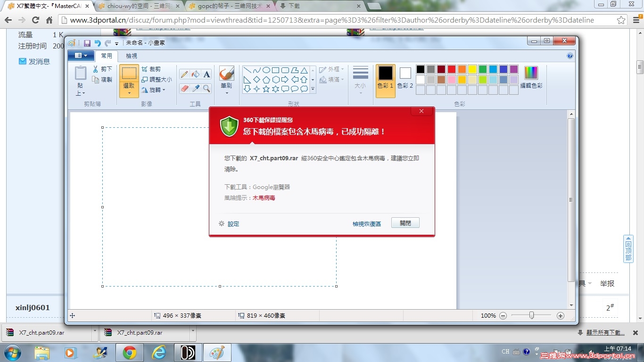Open Paint Help question mark icon
The width and height of the screenshot is (644, 362).
(x=570, y=56)
